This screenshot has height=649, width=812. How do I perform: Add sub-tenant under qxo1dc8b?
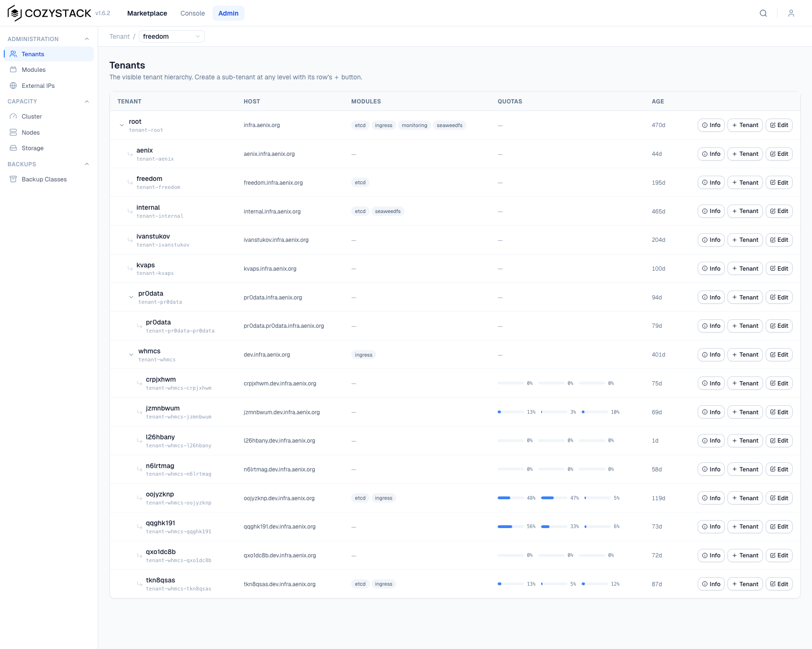[x=745, y=555]
